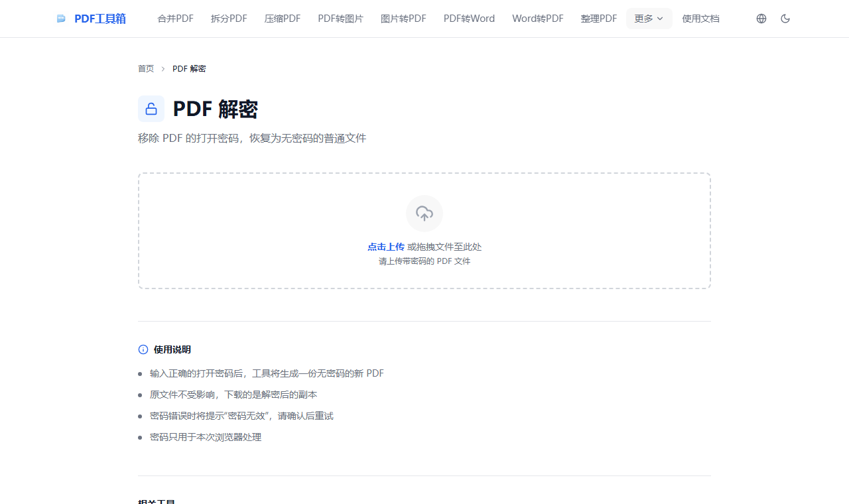Click the 点击上传 link
Image resolution: width=849 pixels, height=504 pixels.
click(x=386, y=247)
